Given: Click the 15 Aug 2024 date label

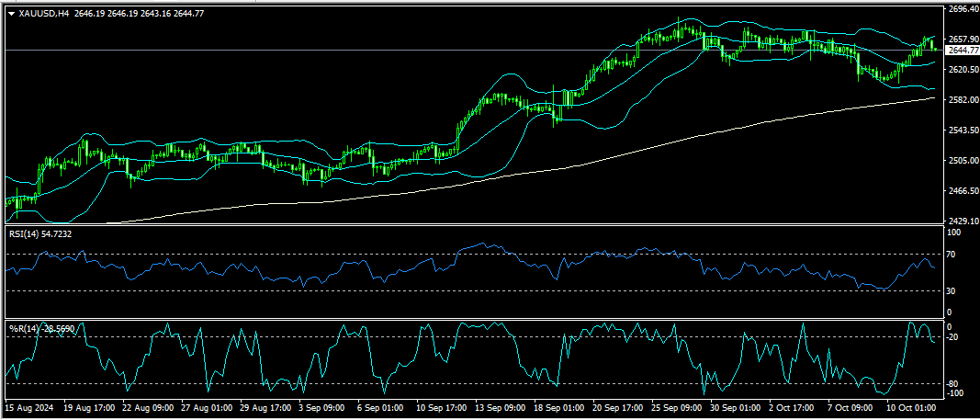Looking at the screenshot, I should click(x=28, y=405).
